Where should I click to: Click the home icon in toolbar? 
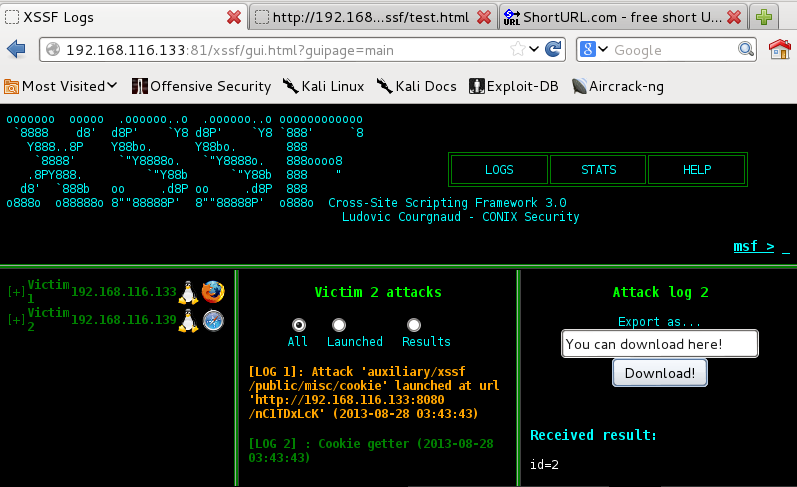pyautogui.click(x=781, y=49)
